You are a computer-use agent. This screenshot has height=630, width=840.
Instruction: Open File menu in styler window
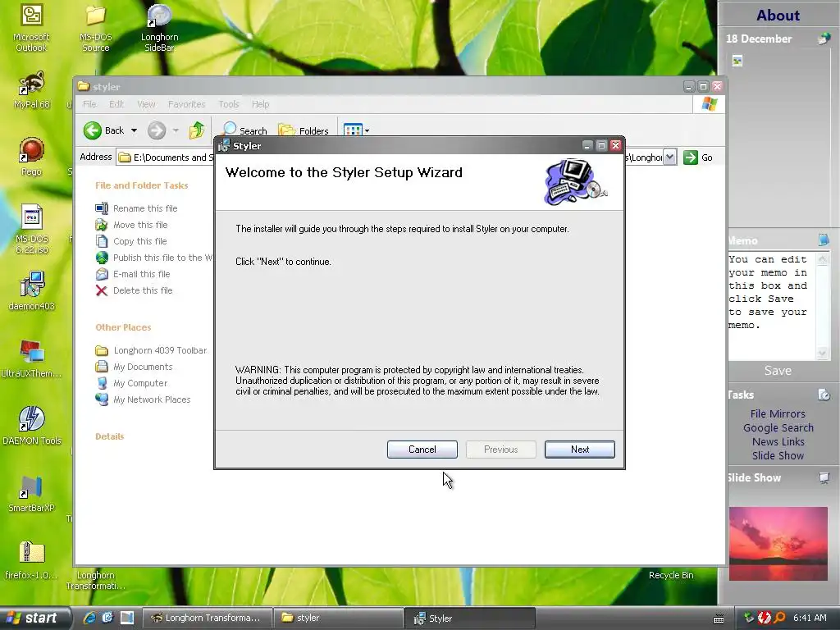click(x=89, y=104)
